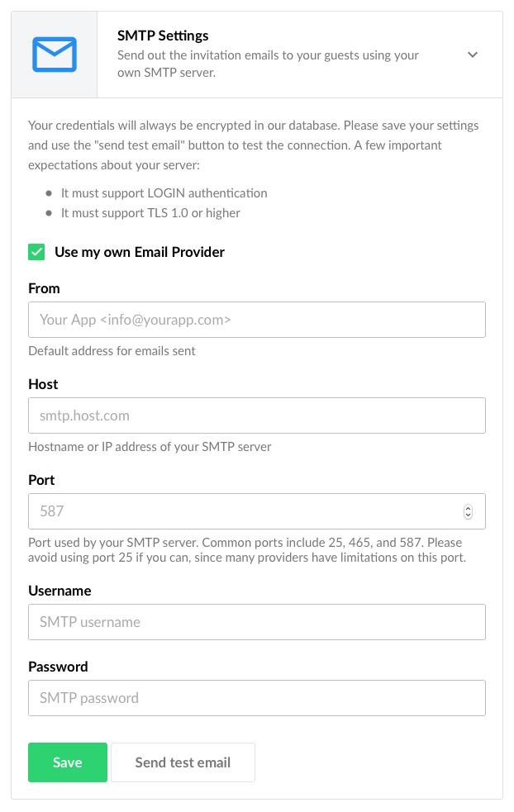Click the header description about invitation emails
This screenshot has height=812, width=514.
[268, 64]
